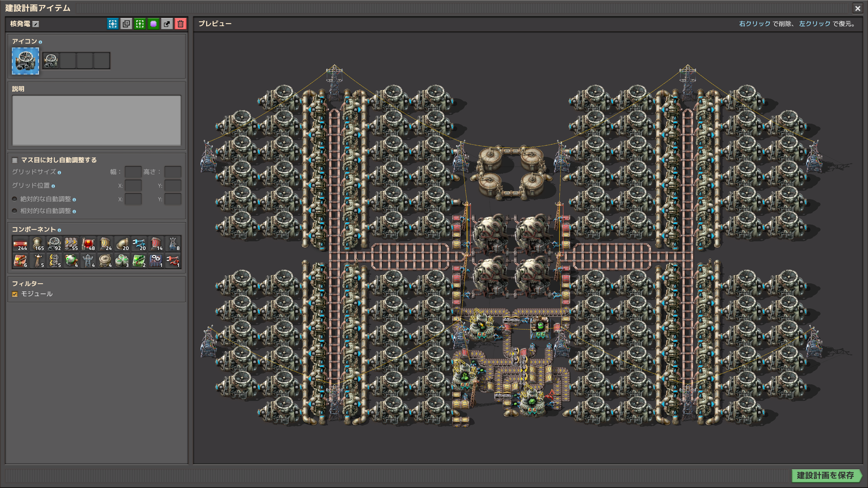Uncheck the モジュール filter checkbox

[15, 294]
